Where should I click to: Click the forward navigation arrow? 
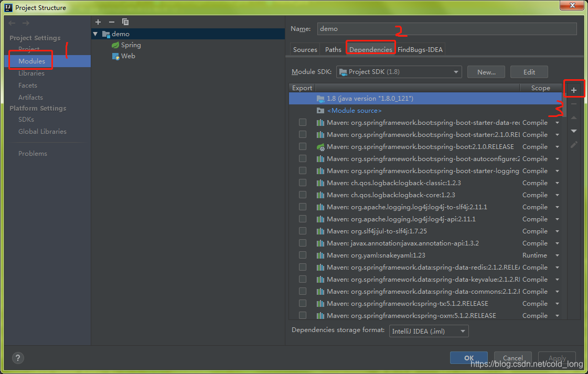click(26, 23)
